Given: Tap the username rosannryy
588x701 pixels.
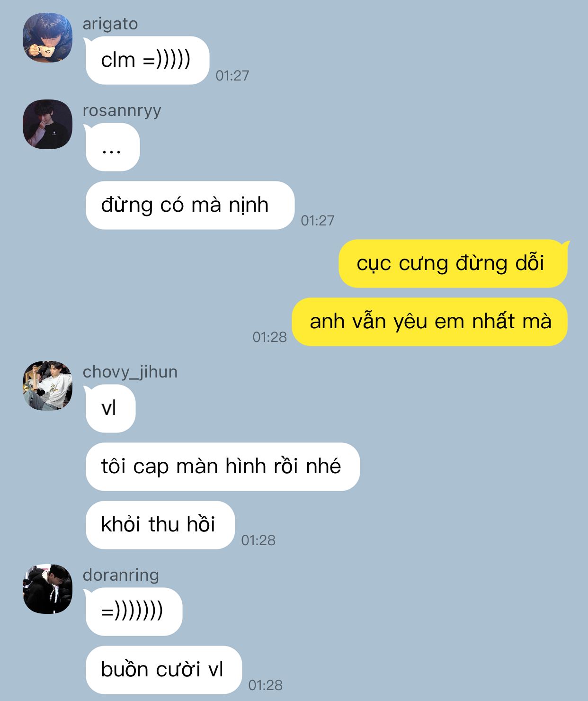Looking at the screenshot, I should coord(122,110).
